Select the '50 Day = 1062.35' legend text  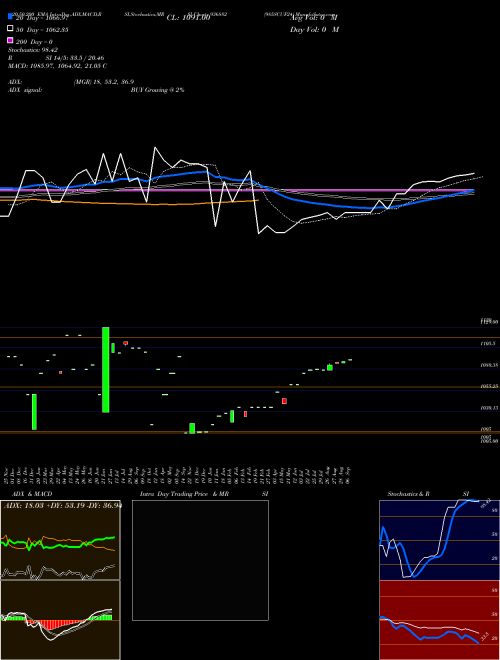[42, 30]
